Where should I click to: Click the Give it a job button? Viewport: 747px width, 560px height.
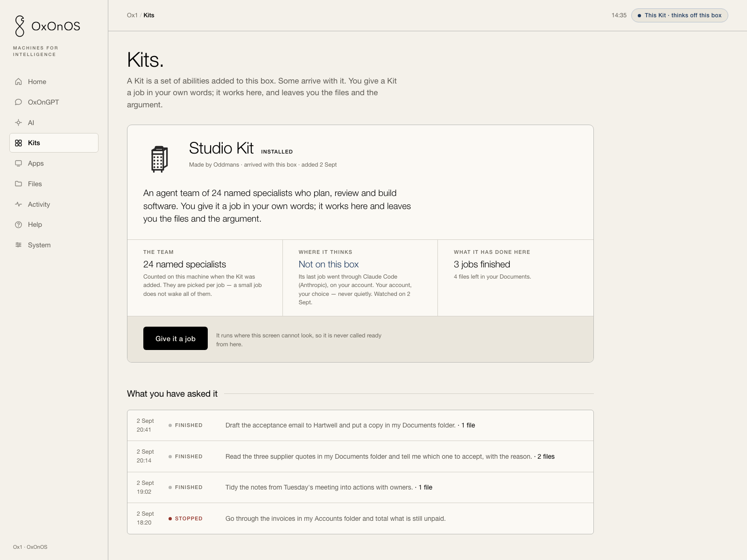176,338
